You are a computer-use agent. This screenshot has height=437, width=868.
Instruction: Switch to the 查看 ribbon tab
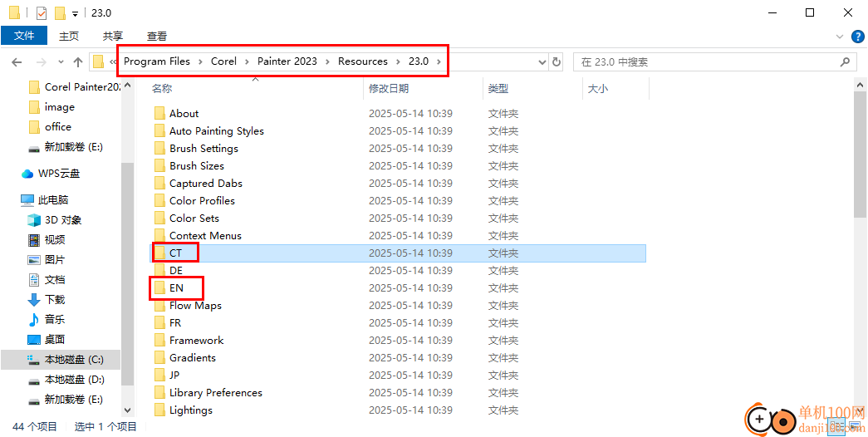pos(157,36)
